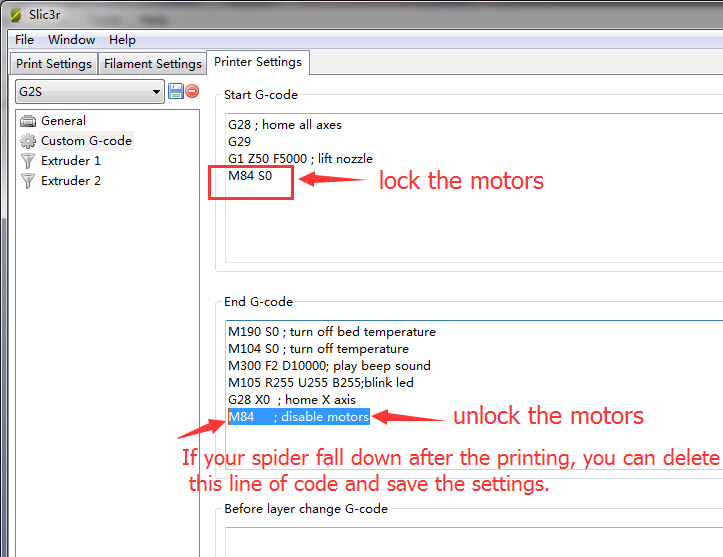The image size is (723, 557).
Task: Select the Printer Settings tab
Action: (258, 62)
